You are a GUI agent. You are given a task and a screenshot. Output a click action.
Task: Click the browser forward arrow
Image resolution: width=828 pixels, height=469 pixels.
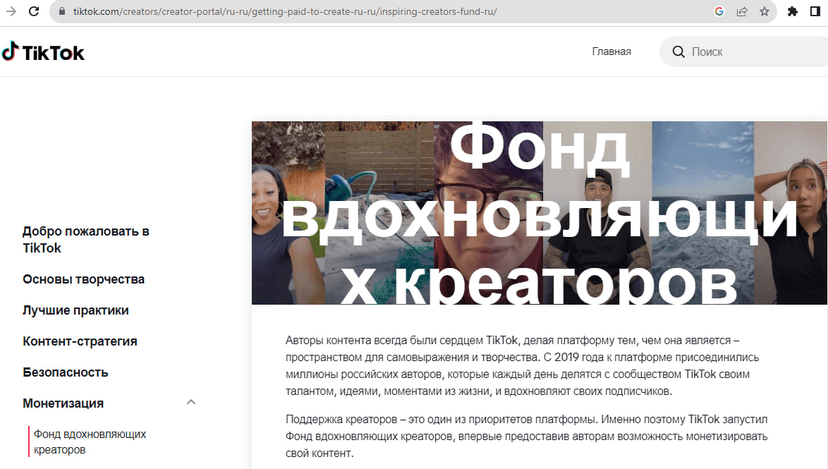(11, 11)
